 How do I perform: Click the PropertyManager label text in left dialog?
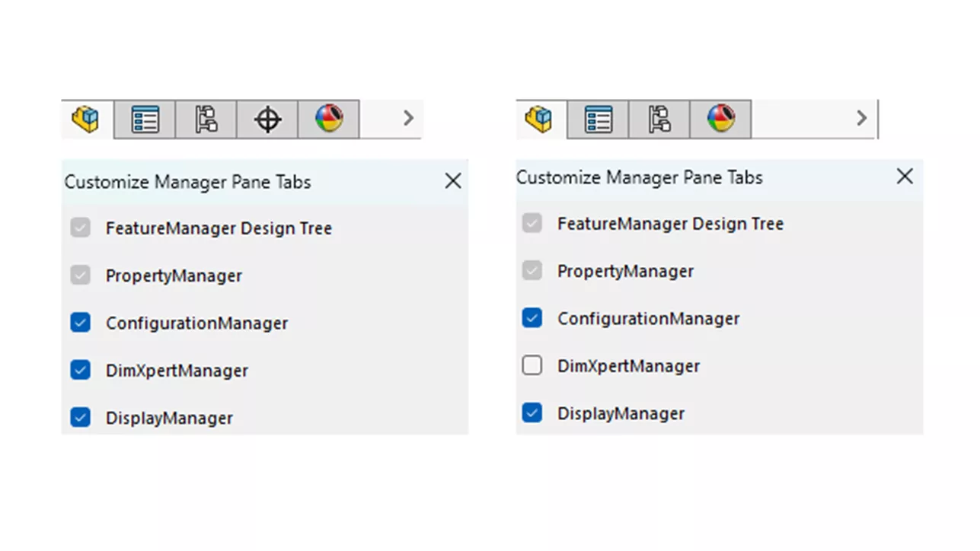pyautogui.click(x=173, y=275)
